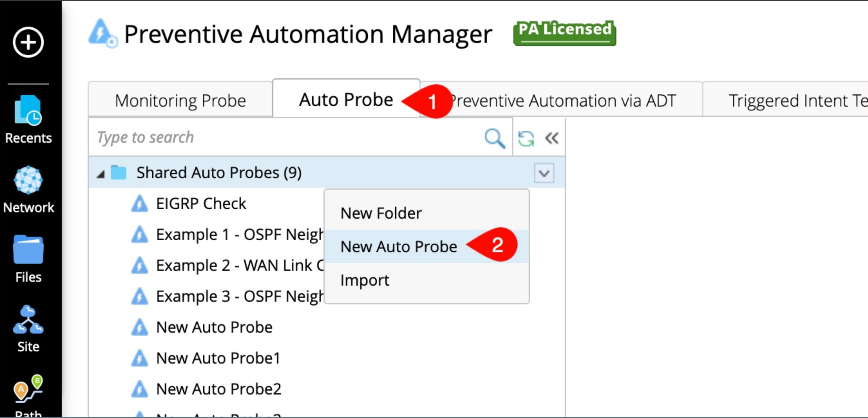Choose New Folder from the menu

pos(381,213)
